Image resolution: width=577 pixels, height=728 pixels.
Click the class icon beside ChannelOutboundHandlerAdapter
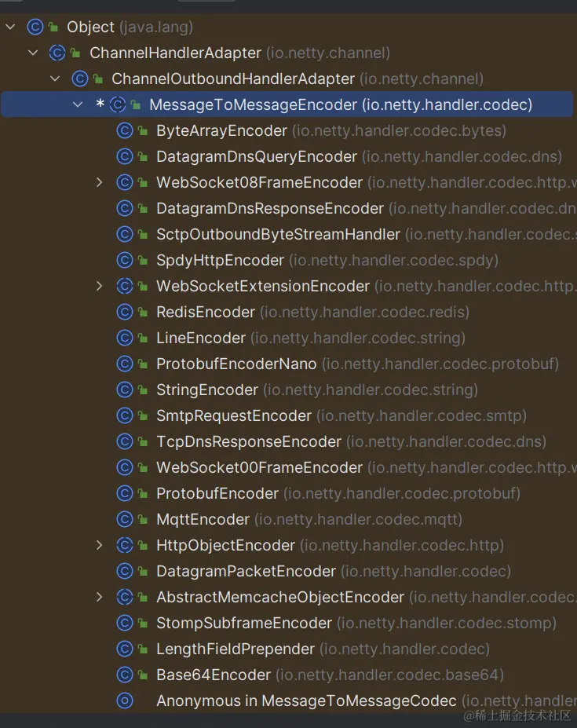79,79
